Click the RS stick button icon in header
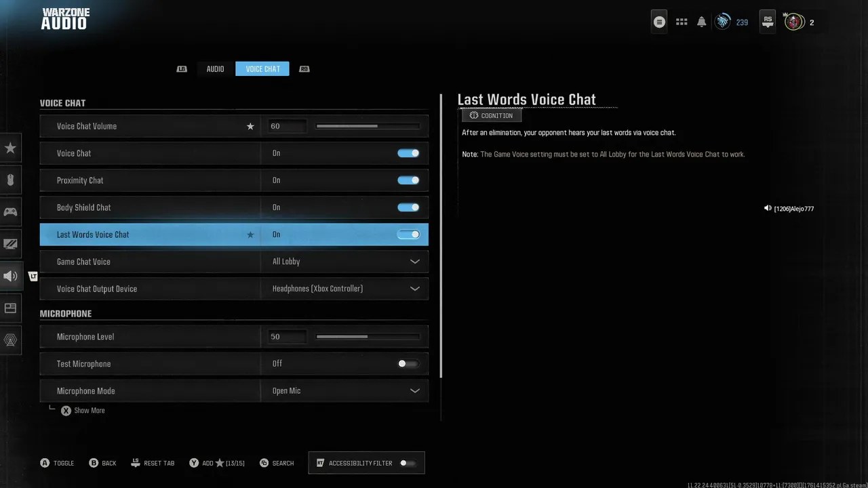 (768, 21)
